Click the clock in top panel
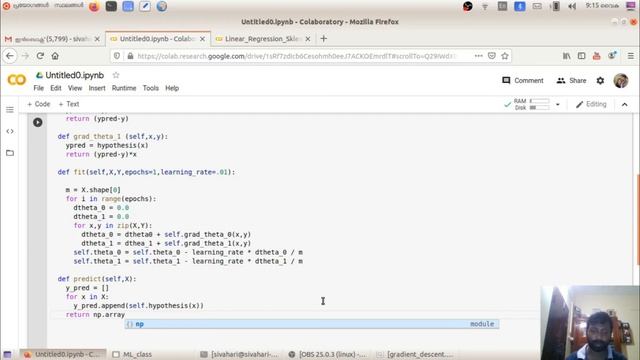640x360 pixels. pos(602,6)
